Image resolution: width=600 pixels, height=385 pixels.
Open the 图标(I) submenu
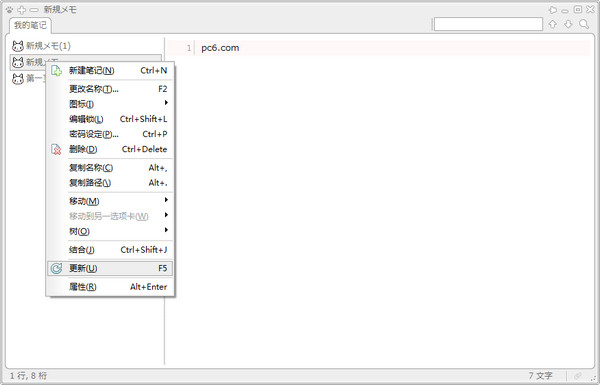[110, 104]
